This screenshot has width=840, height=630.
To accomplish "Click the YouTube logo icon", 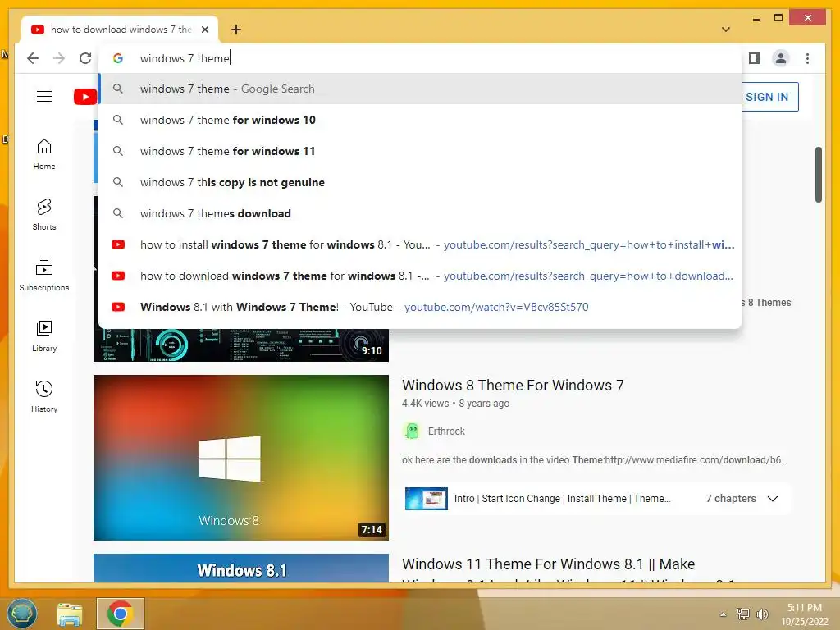I will pos(85,97).
